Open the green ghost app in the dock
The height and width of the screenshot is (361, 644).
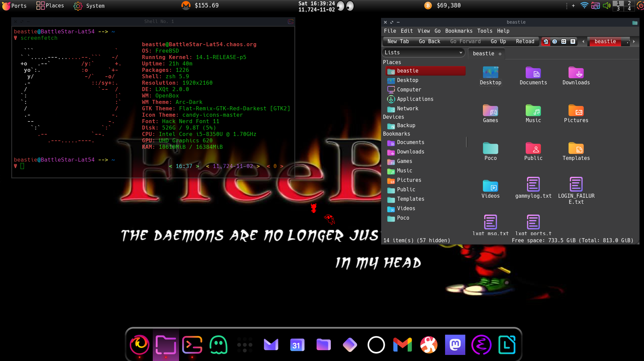218,344
